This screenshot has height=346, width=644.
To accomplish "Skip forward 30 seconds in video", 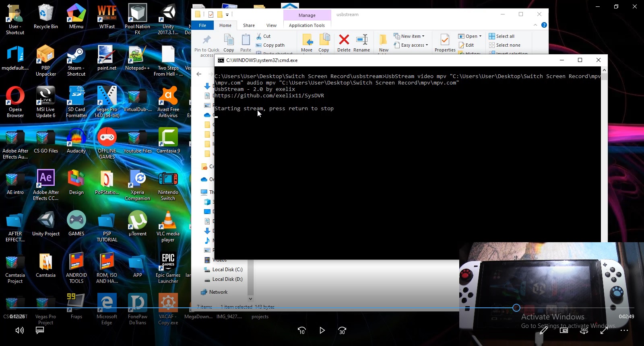I will click(342, 330).
